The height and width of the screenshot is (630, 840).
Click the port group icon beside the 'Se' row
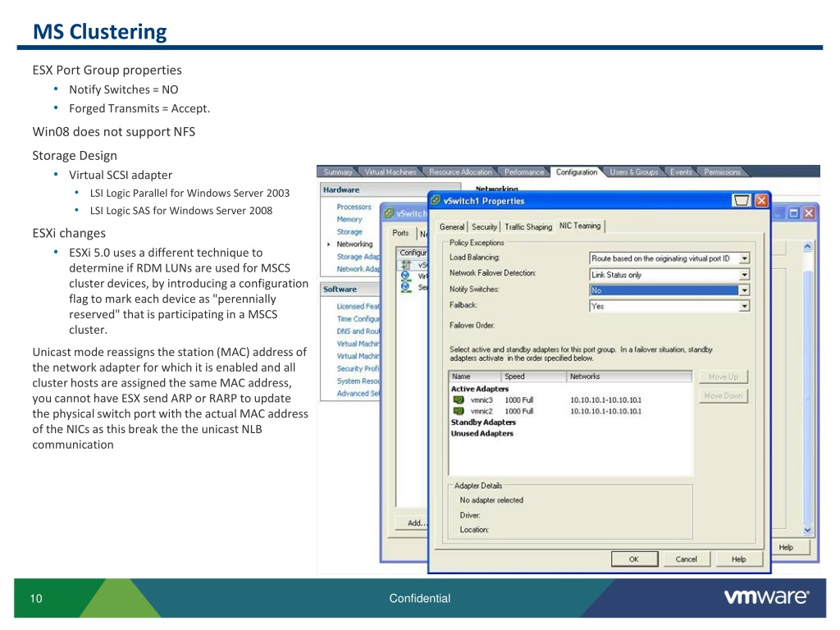406,287
